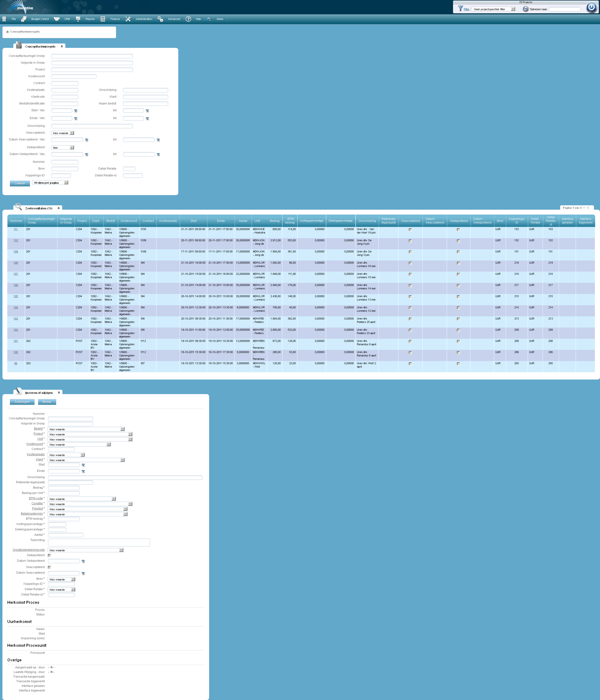Viewport: 600px width, 700px height.
Task: Click the Toelichting text area
Action: coord(99,543)
